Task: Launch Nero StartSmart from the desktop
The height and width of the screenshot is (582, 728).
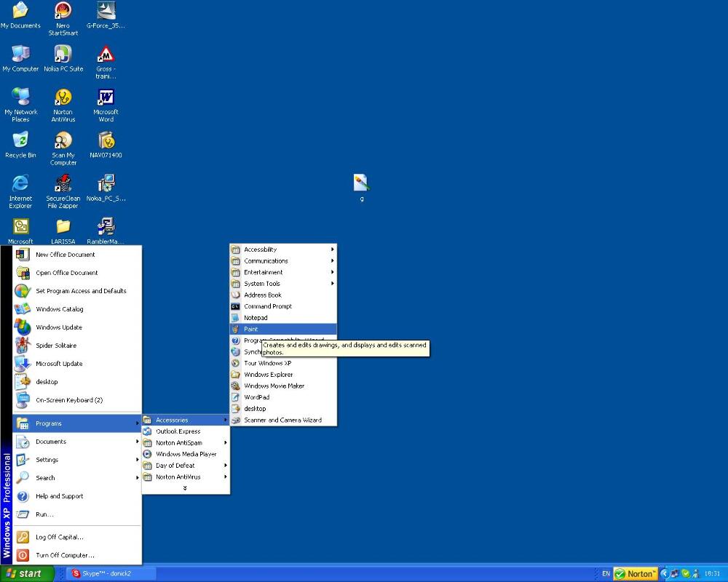Action: click(63, 19)
